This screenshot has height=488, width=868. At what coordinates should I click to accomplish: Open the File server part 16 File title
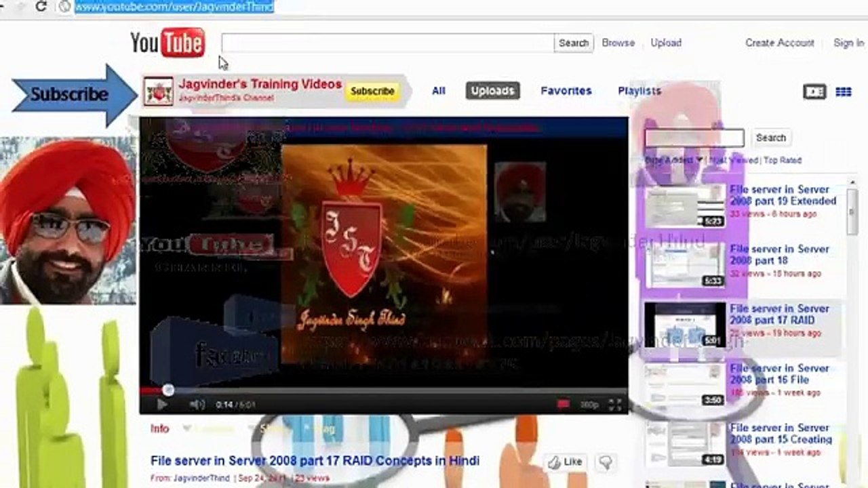[780, 374]
